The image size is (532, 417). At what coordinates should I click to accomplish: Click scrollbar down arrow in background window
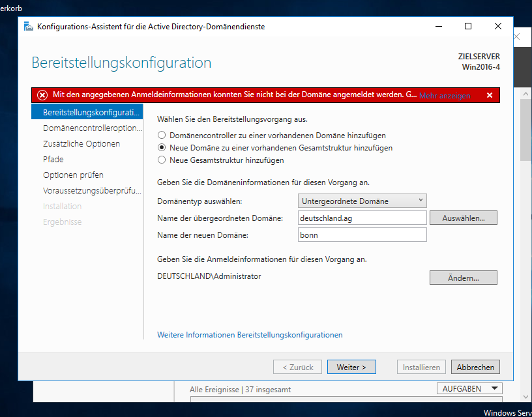[x=525, y=397]
